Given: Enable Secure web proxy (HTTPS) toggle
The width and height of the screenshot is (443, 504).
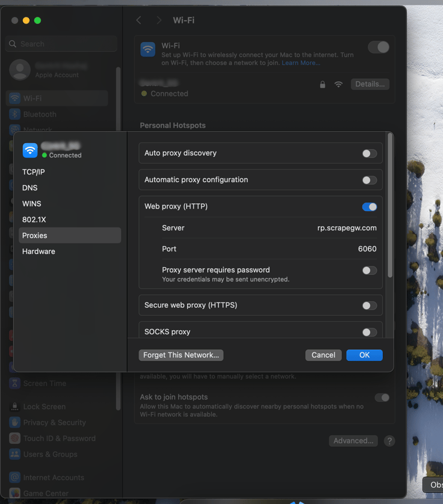Looking at the screenshot, I should coord(369,306).
